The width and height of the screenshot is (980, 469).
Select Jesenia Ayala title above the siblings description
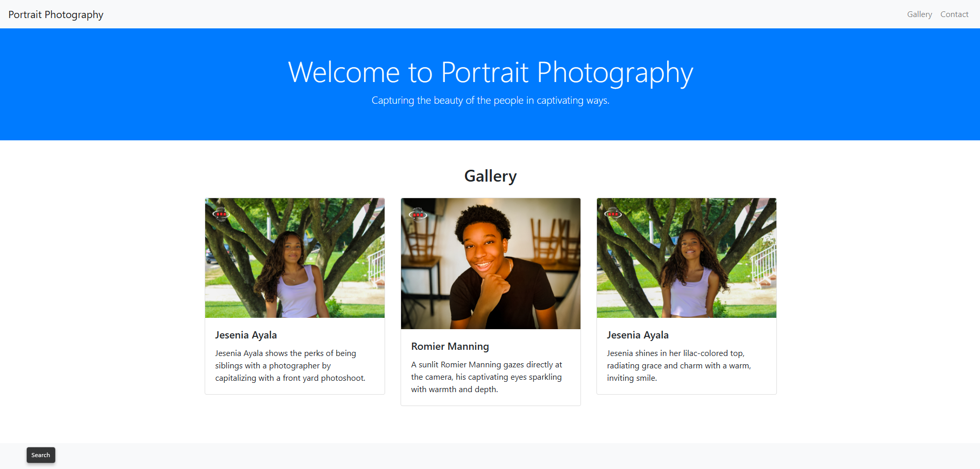pos(246,335)
